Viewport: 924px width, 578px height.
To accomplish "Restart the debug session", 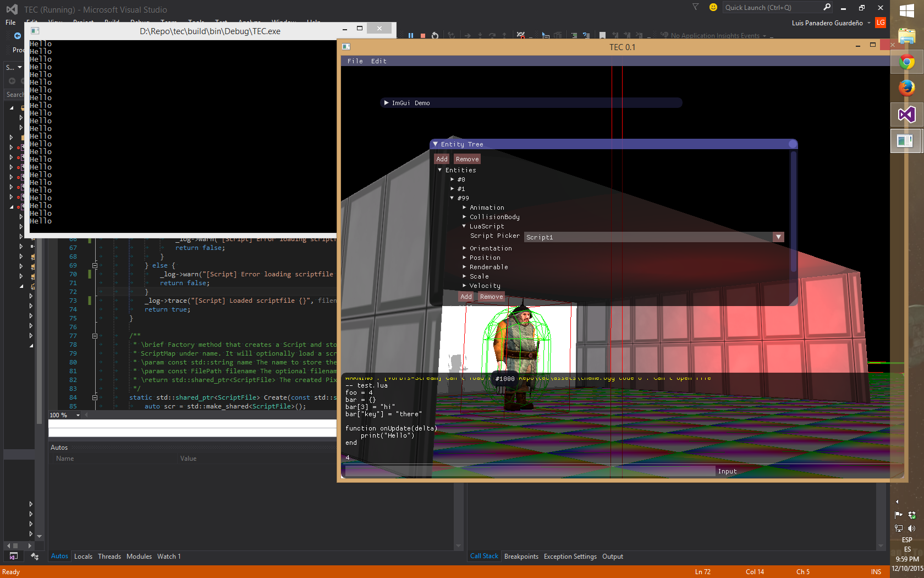I will click(x=435, y=36).
